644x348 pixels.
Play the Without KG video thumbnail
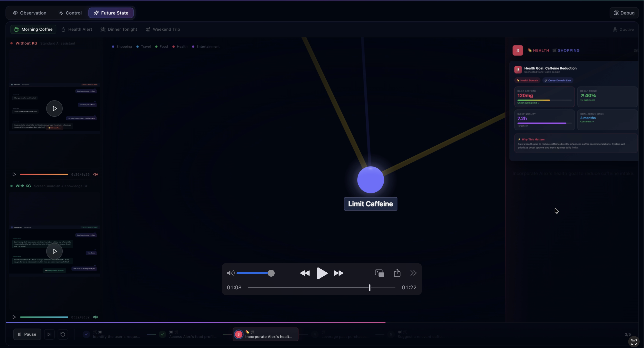coord(54,109)
